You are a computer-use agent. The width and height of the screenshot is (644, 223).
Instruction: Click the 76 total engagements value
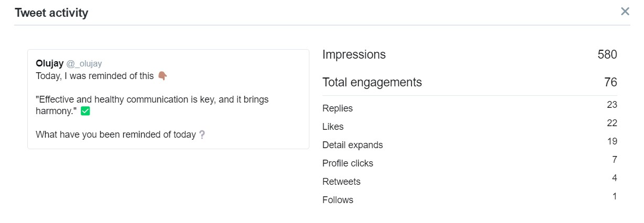[x=610, y=82]
